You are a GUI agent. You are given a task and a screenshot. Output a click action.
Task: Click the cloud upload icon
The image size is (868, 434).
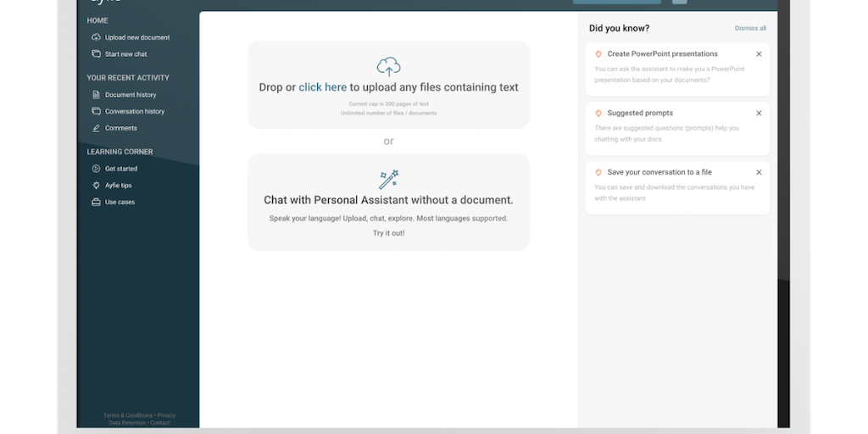[388, 66]
